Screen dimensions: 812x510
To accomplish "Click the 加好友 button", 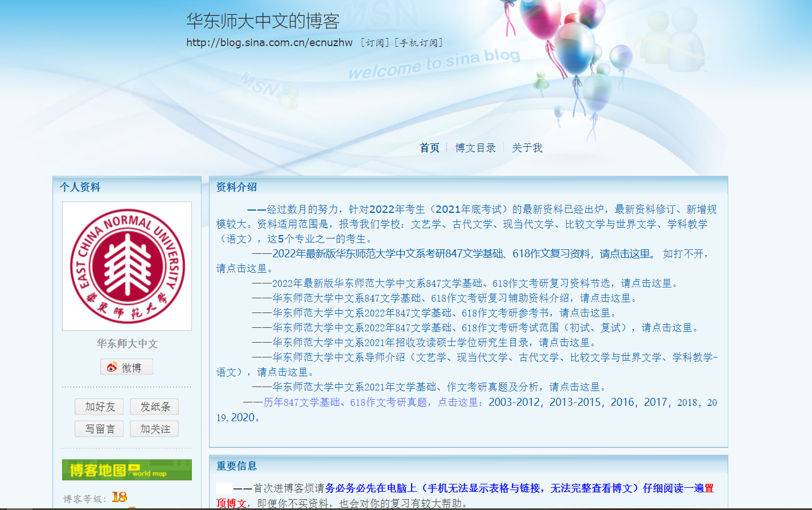I will [x=99, y=406].
